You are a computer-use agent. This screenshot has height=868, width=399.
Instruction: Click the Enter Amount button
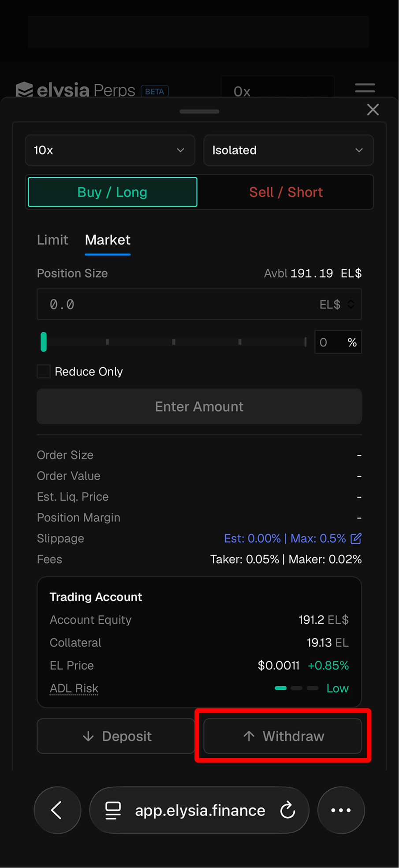point(199,406)
